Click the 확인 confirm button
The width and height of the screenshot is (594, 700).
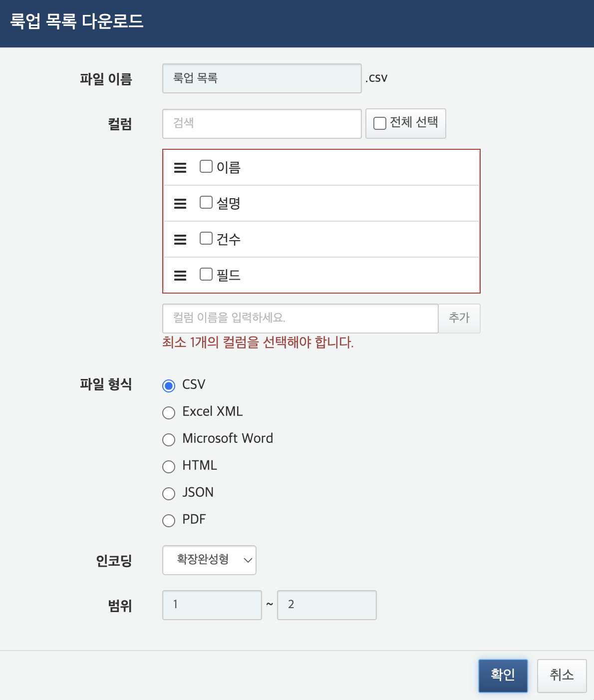(503, 676)
